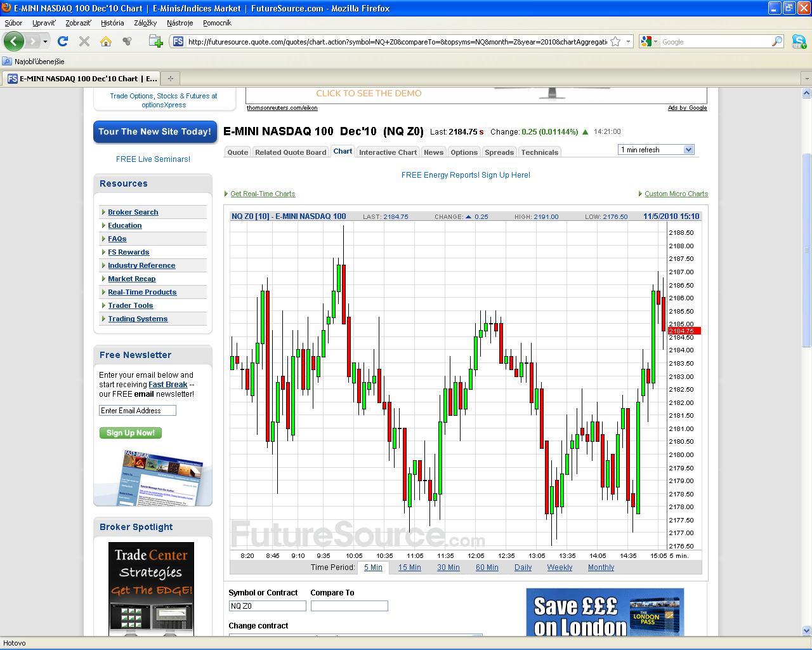Open the Nástroje menu
Viewport: 812px width, 650px height.
tap(180, 23)
